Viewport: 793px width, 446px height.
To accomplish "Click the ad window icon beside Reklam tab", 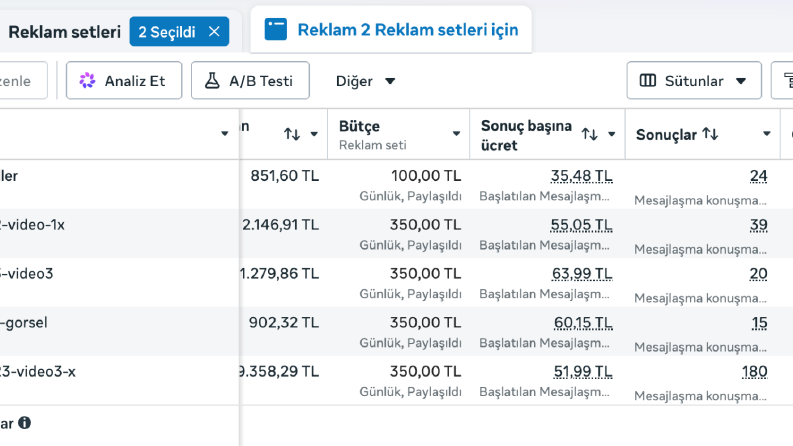I will click(276, 29).
